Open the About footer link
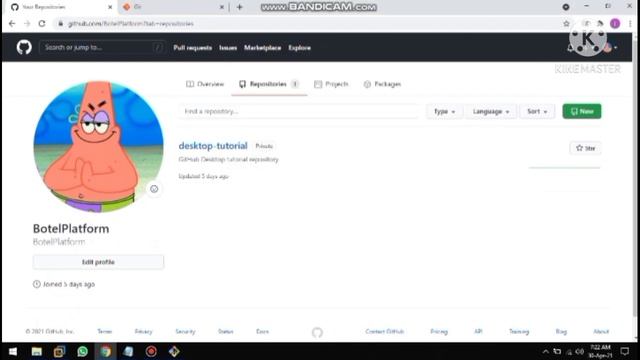The height and width of the screenshot is (360, 640). [601, 331]
